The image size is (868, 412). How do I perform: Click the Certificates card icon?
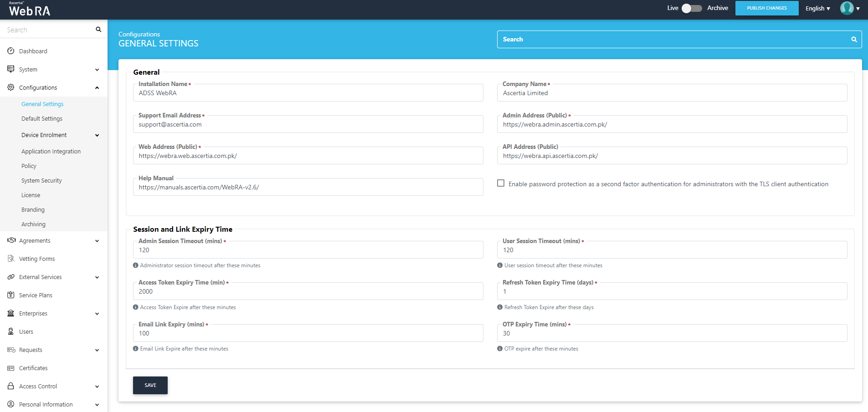tap(11, 368)
